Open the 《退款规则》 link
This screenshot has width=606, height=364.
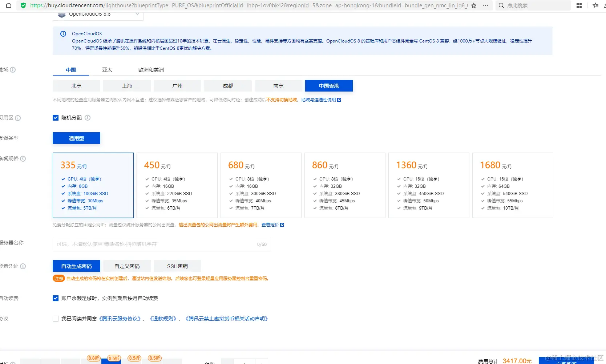[x=163, y=319]
